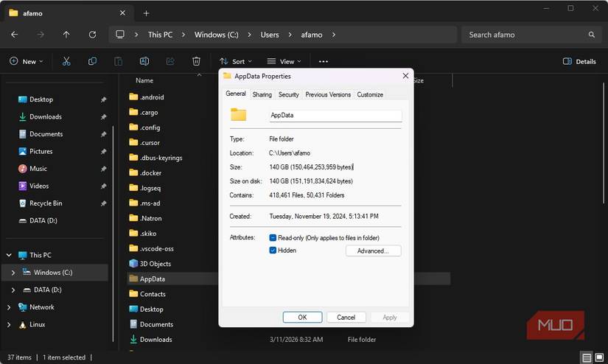Click the search magnifier icon
The width and height of the screenshot is (608, 364).
(x=591, y=35)
